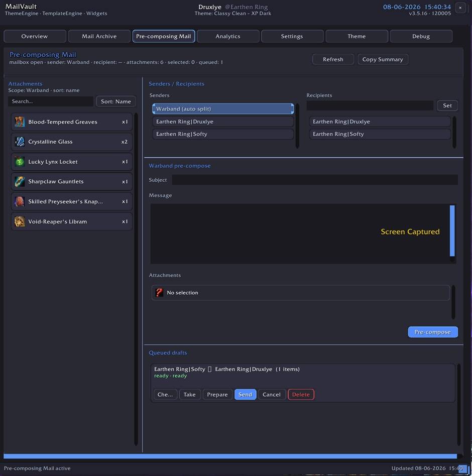Click inside the Message text area
The height and width of the screenshot is (476, 472).
tap(300, 233)
